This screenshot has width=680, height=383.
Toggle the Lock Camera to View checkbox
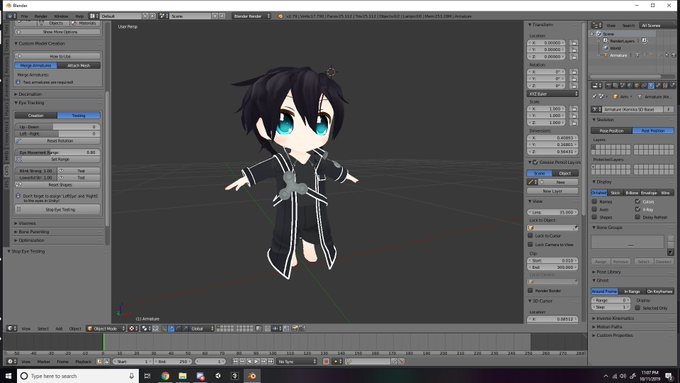[530, 244]
